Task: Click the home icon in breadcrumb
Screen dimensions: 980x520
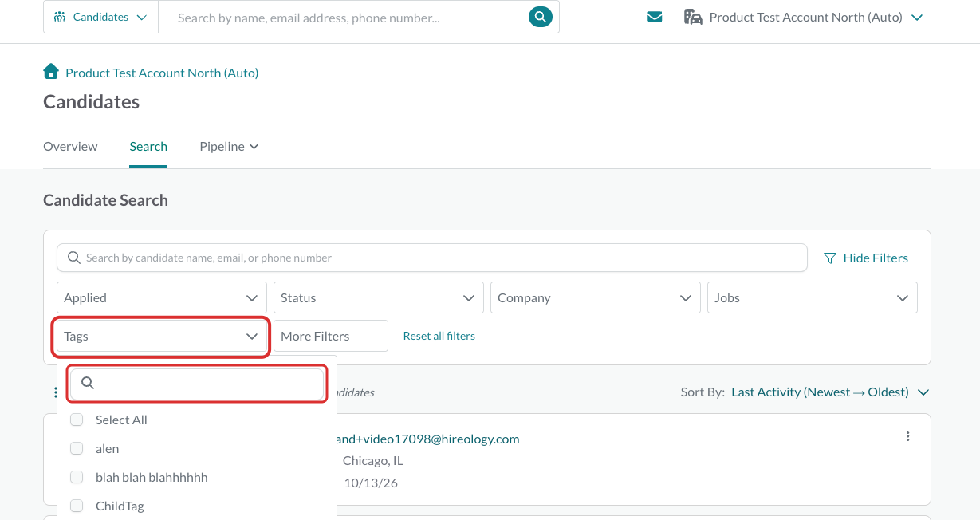Action: click(x=51, y=72)
